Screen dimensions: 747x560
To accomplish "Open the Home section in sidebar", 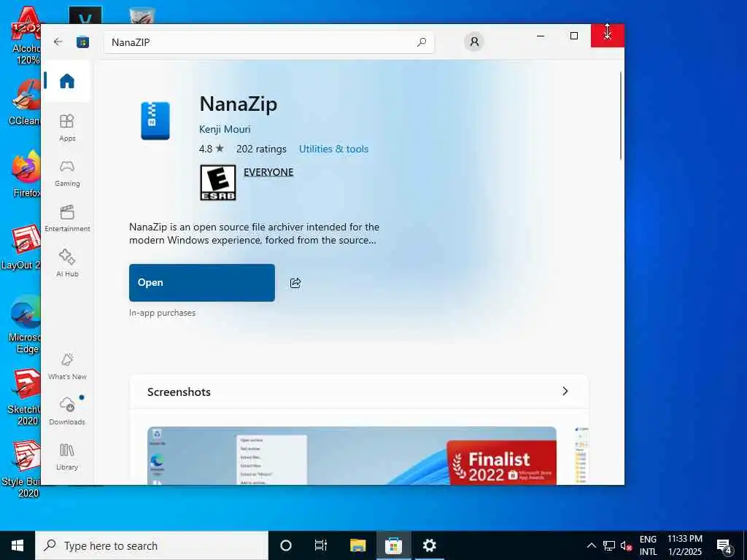I will tap(67, 81).
